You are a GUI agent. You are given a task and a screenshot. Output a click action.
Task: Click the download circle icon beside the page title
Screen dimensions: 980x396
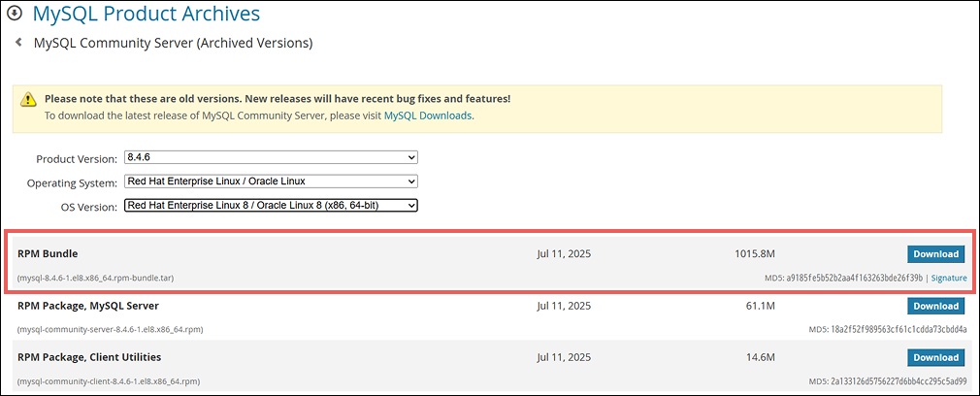point(15,14)
